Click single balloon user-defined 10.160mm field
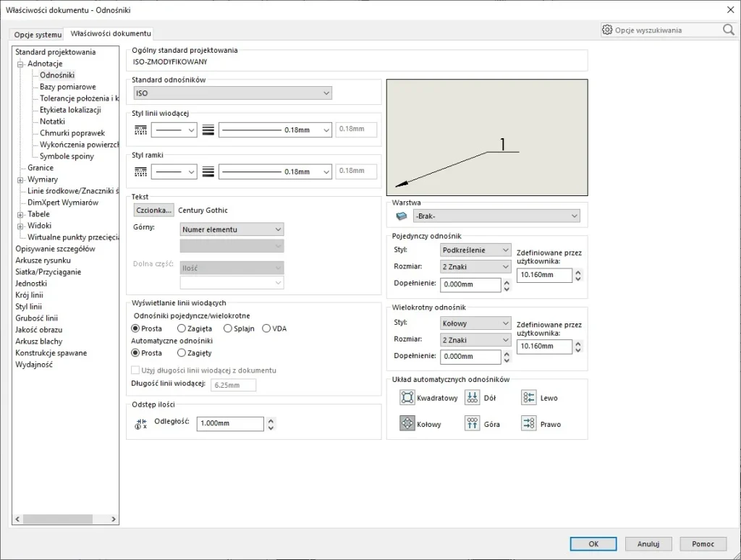This screenshot has height=560, width=741. pos(544,275)
